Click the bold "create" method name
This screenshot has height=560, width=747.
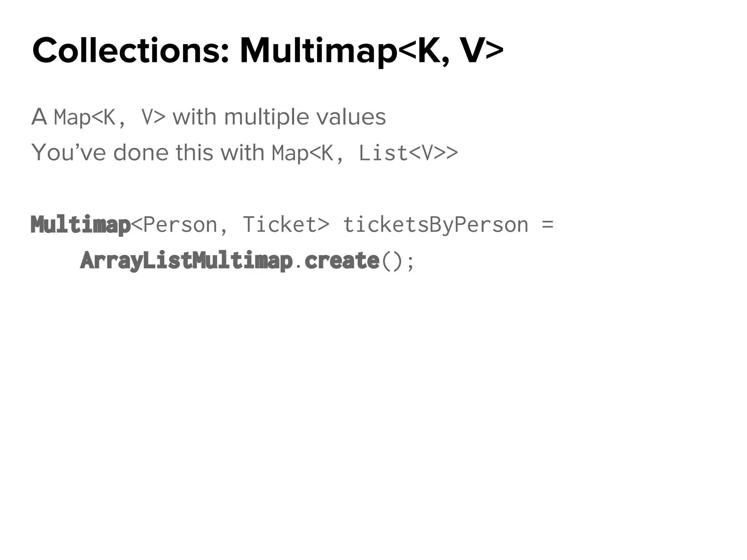click(x=342, y=260)
